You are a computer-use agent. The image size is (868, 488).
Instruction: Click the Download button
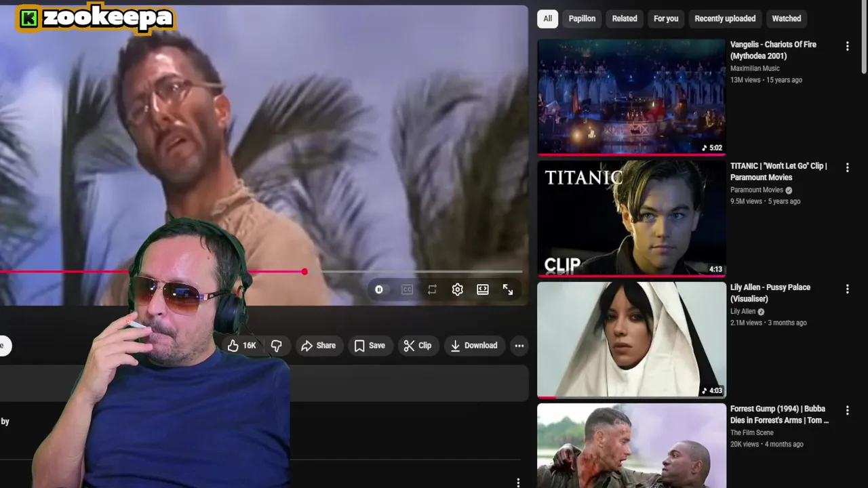click(474, 346)
